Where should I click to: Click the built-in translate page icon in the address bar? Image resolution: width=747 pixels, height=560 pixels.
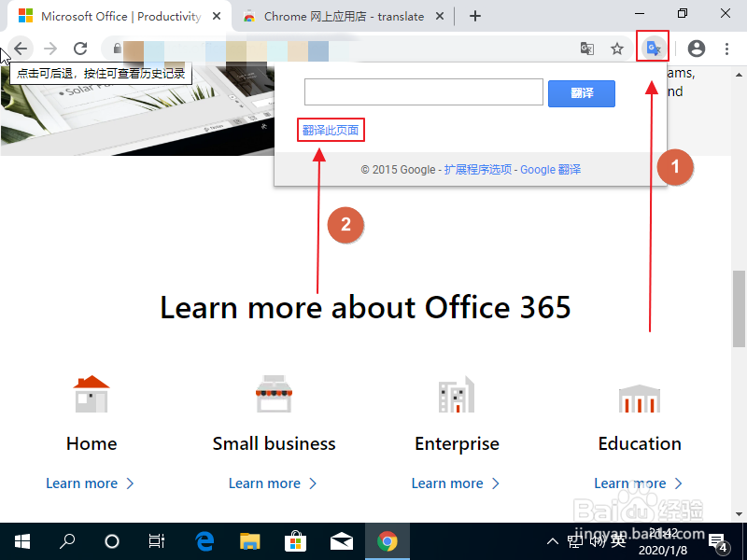click(587, 49)
